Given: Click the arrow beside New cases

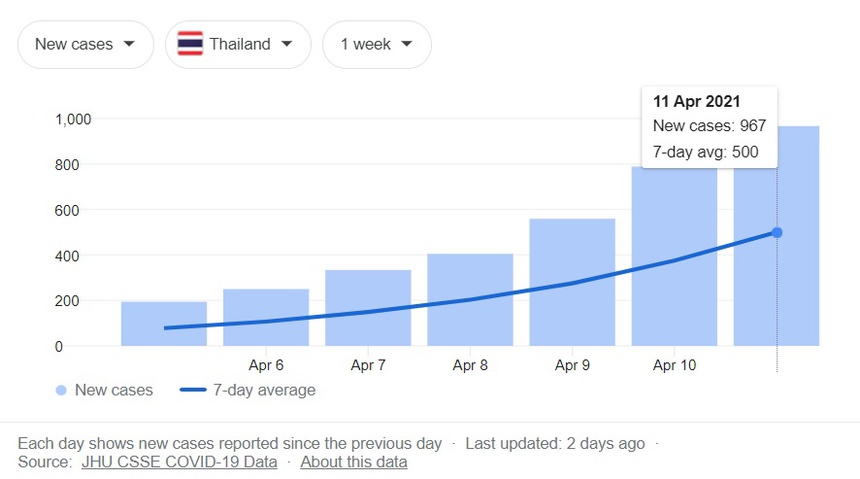Looking at the screenshot, I should 130,44.
